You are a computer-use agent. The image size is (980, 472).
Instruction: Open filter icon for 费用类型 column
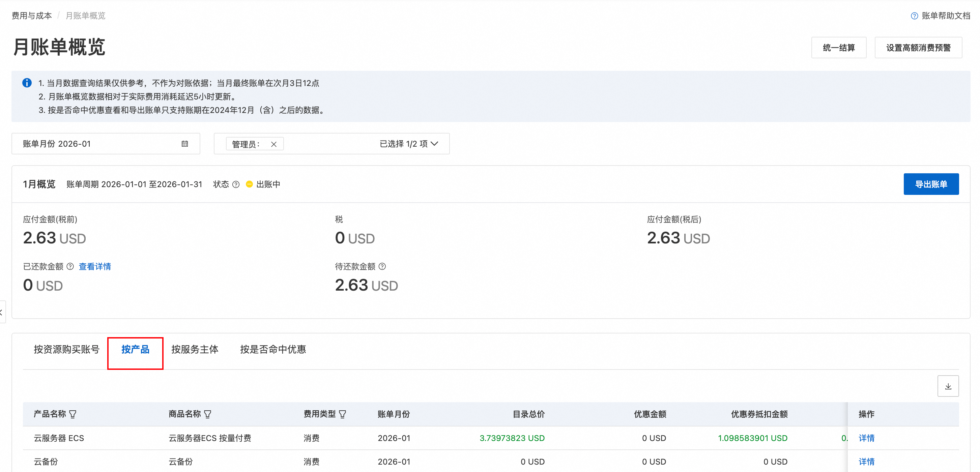click(342, 414)
